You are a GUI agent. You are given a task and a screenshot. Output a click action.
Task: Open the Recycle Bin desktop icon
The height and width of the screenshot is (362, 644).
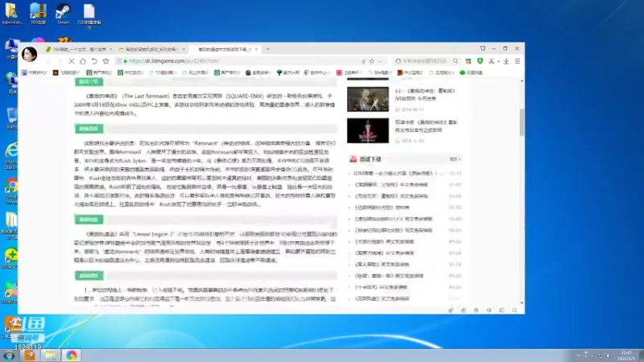point(11,118)
